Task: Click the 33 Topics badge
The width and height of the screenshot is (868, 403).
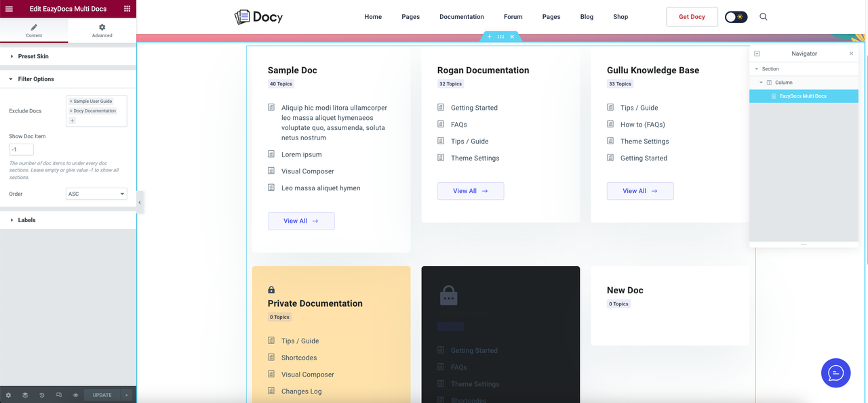Action: coord(620,84)
